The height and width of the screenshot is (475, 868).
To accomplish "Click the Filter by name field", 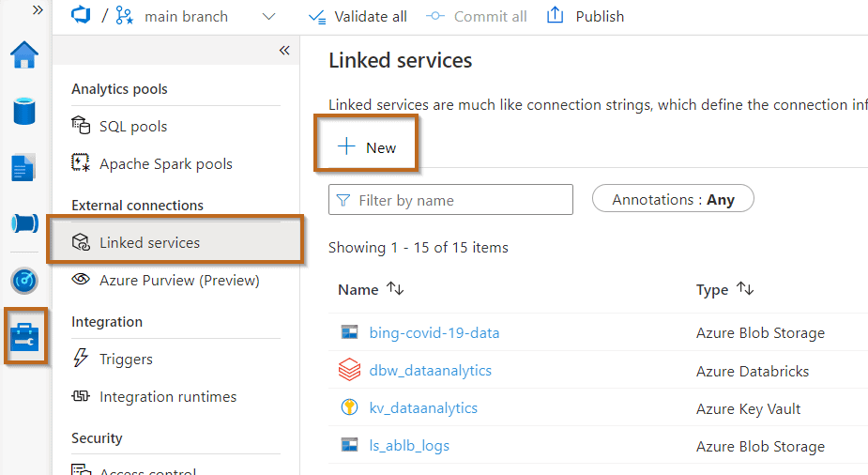I will [x=450, y=200].
